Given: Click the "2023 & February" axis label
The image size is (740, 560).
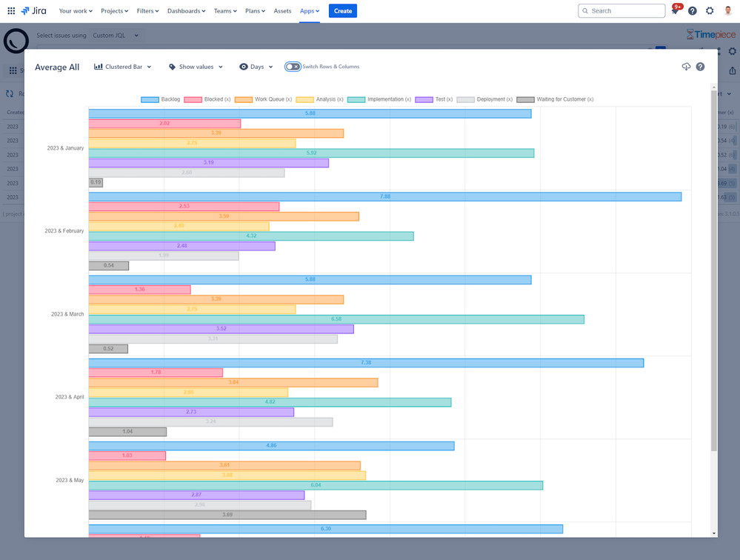Looking at the screenshot, I should tap(64, 231).
